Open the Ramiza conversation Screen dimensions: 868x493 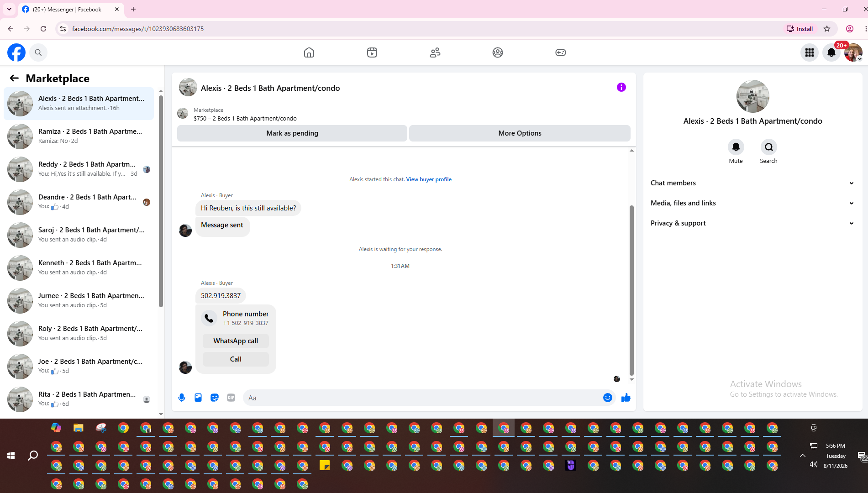[x=79, y=136]
